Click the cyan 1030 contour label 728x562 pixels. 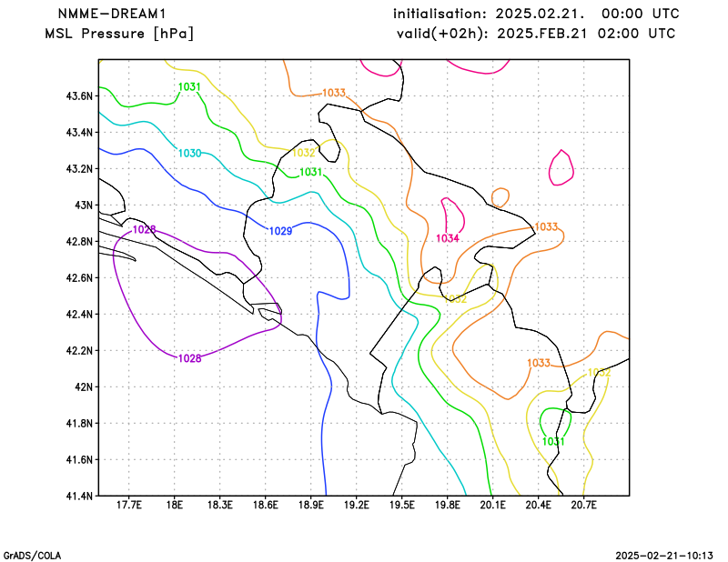click(x=190, y=153)
